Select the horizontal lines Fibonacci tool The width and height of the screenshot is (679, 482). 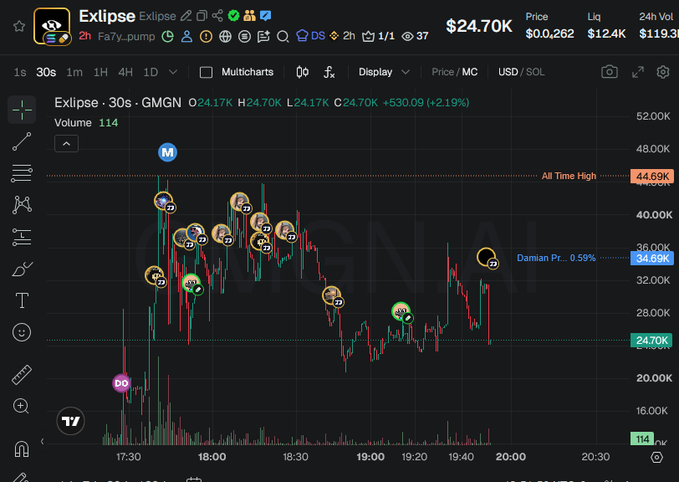click(x=22, y=173)
